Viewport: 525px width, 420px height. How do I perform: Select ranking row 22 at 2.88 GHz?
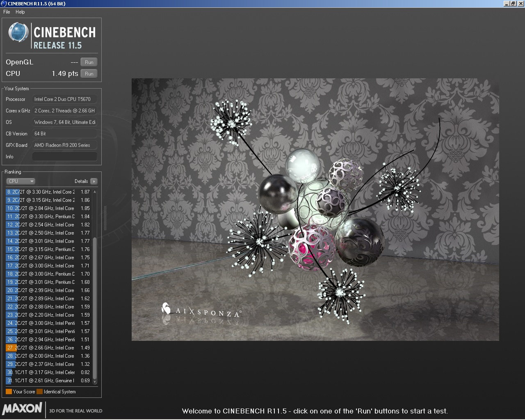[x=48, y=307]
